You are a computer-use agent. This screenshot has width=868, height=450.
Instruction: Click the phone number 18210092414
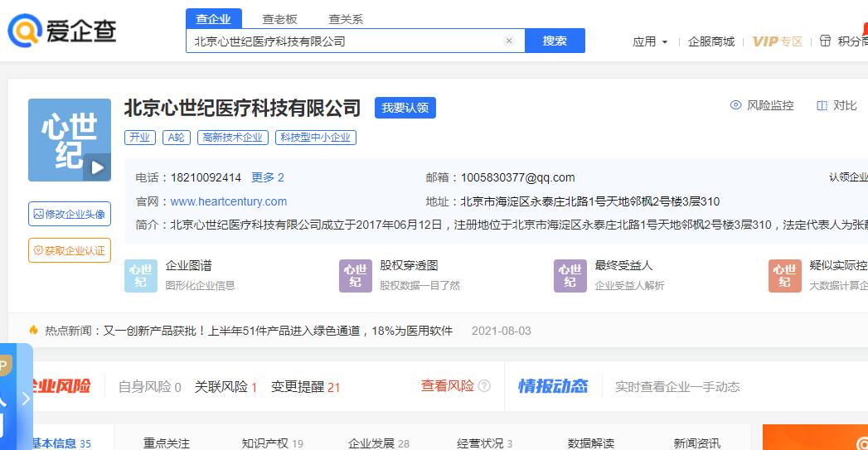point(206,177)
